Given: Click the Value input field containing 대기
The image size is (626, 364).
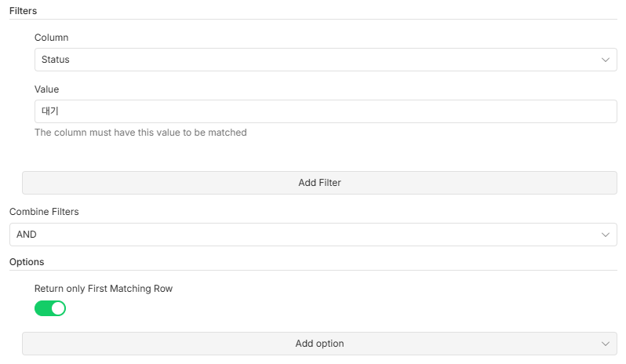Looking at the screenshot, I should coord(326,111).
